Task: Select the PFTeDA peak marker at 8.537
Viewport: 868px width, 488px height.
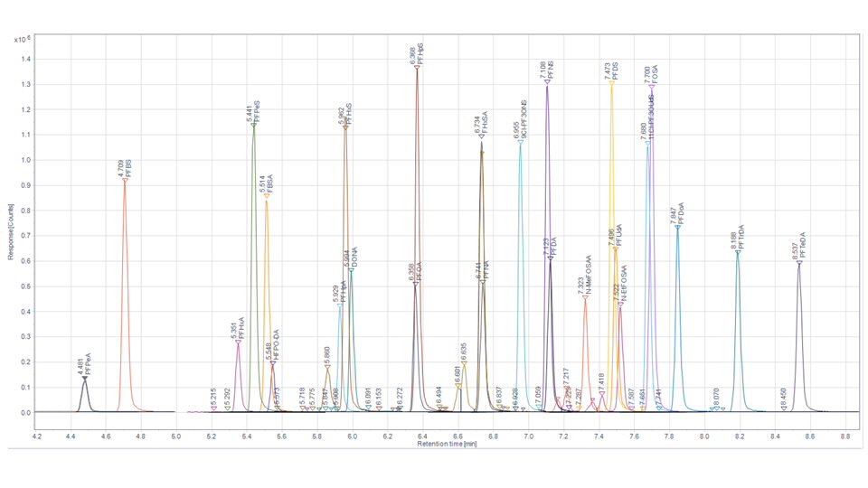Action: coord(799,263)
